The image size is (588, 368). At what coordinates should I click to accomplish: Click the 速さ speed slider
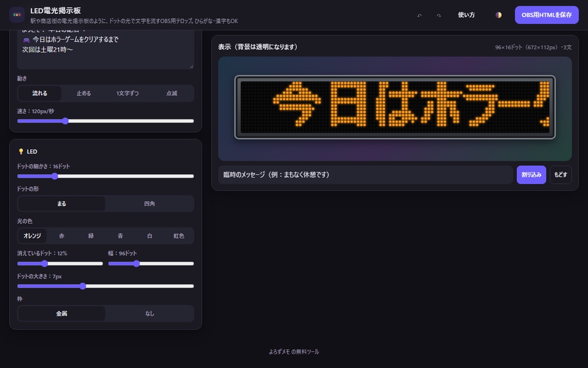pos(106,121)
